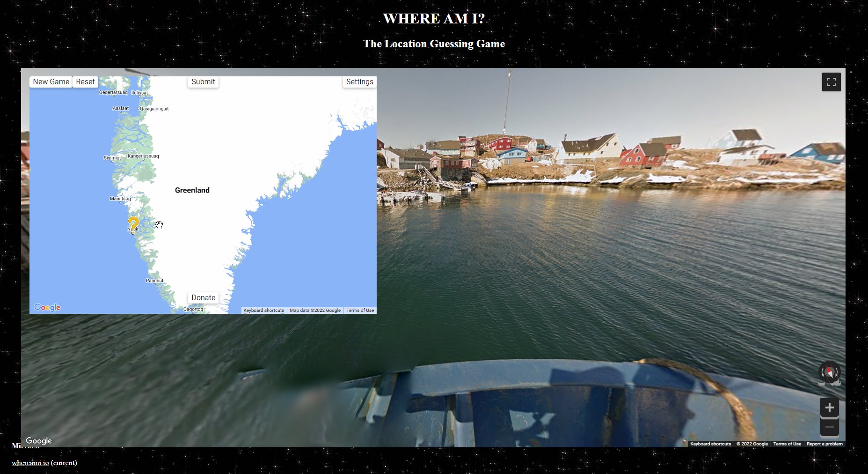Reset the current round
Viewport: 868px width, 474px height.
pos(85,81)
